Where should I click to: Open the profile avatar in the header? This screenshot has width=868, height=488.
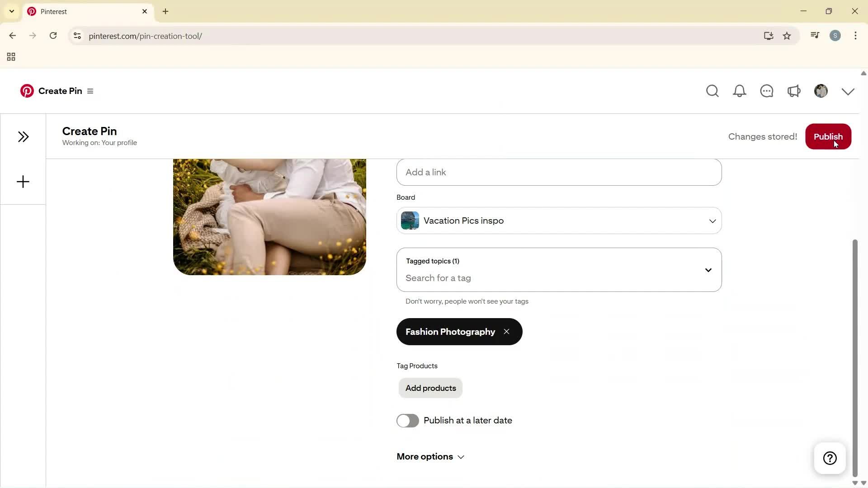pos(821,91)
